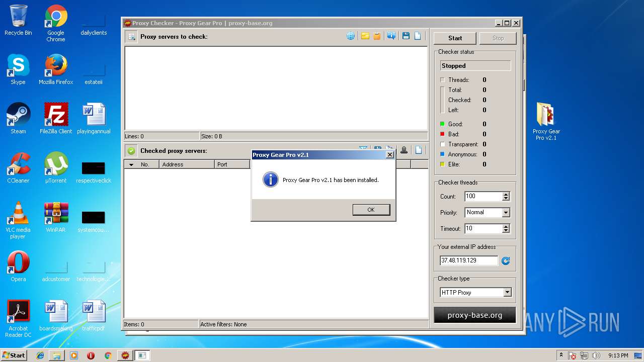Launch Mozilla Firefox from desktop
Image resolution: width=644 pixels, height=362 pixels.
click(x=56, y=69)
